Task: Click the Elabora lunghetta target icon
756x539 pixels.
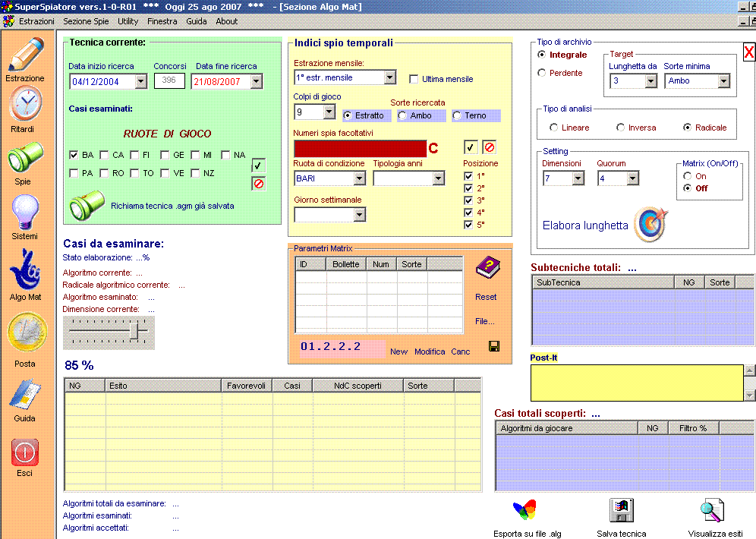Action: 650,224
